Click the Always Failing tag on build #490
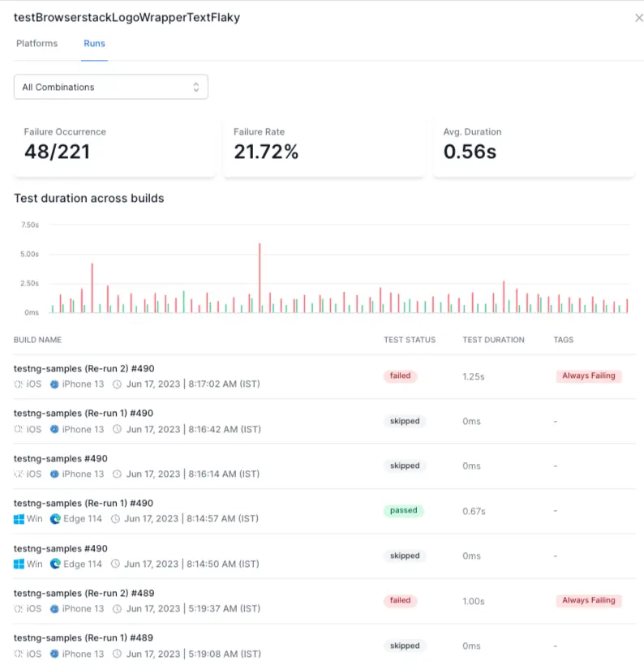This screenshot has width=644, height=665. coord(588,376)
